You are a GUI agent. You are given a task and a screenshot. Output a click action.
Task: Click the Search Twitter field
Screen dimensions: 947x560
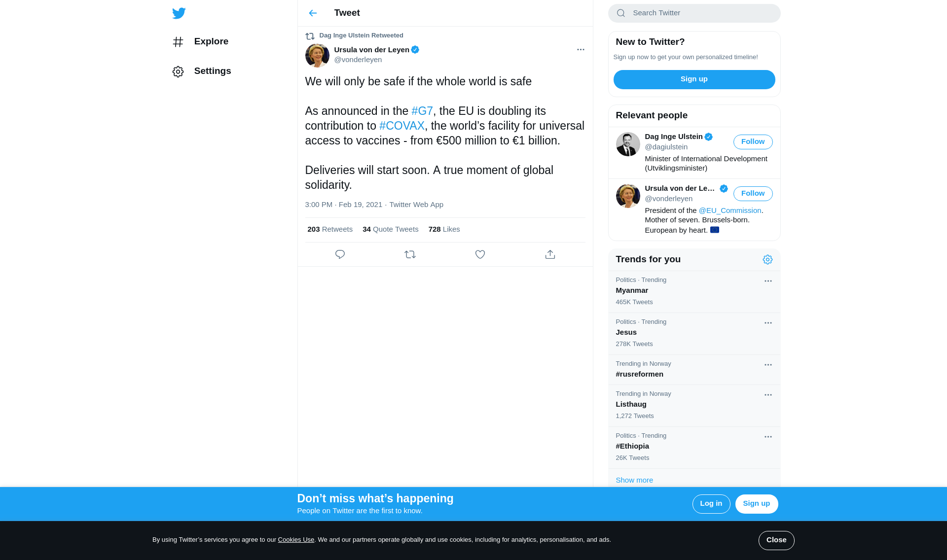694,13
